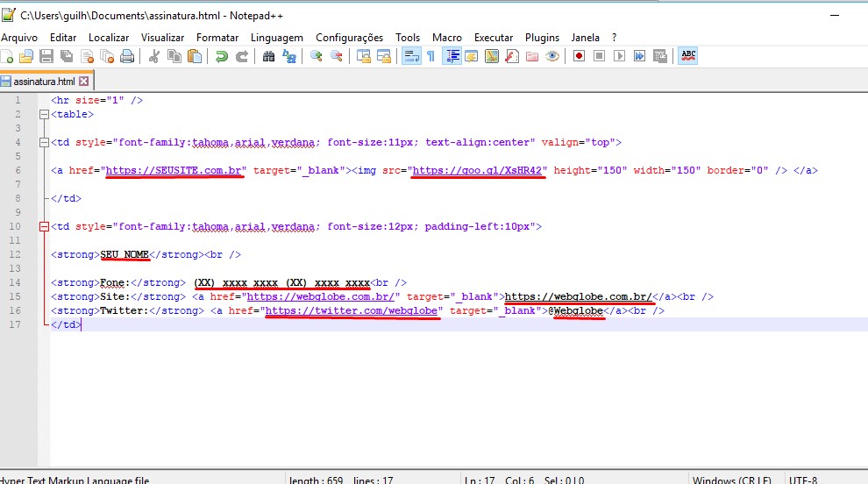The width and height of the screenshot is (868, 484).
Task: Click the Copy toolbar icon
Action: pyautogui.click(x=174, y=56)
